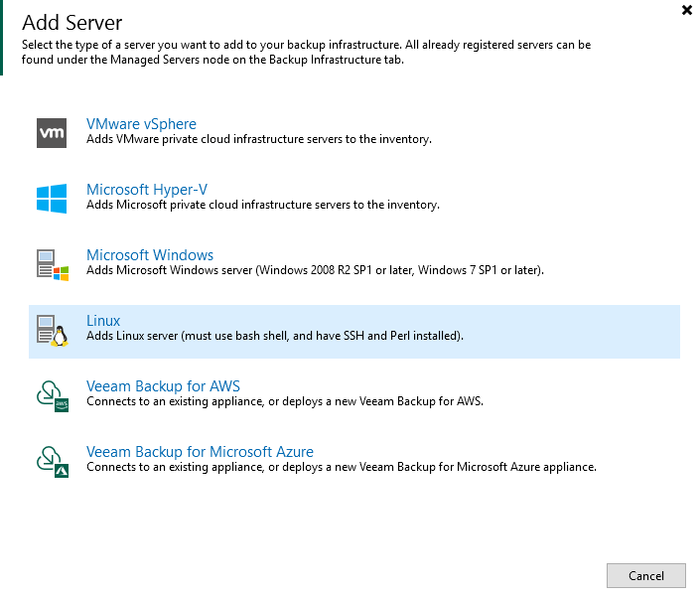Open Veeam Backup for Microsoft Azure link
The height and width of the screenshot is (598, 700).
[x=200, y=452]
